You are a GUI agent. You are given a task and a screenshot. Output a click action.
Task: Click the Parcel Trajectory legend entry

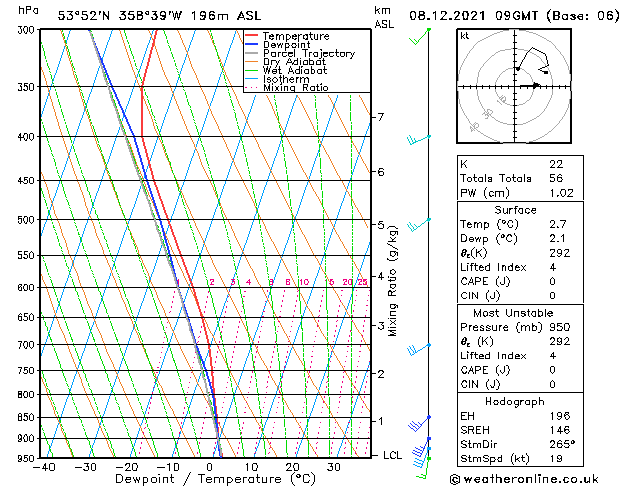[308, 54]
